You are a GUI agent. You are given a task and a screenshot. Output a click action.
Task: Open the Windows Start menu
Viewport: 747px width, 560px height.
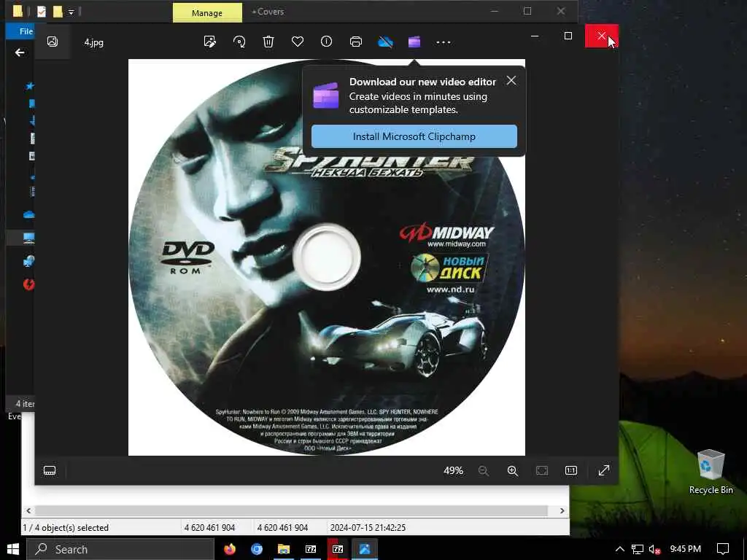(x=12, y=549)
